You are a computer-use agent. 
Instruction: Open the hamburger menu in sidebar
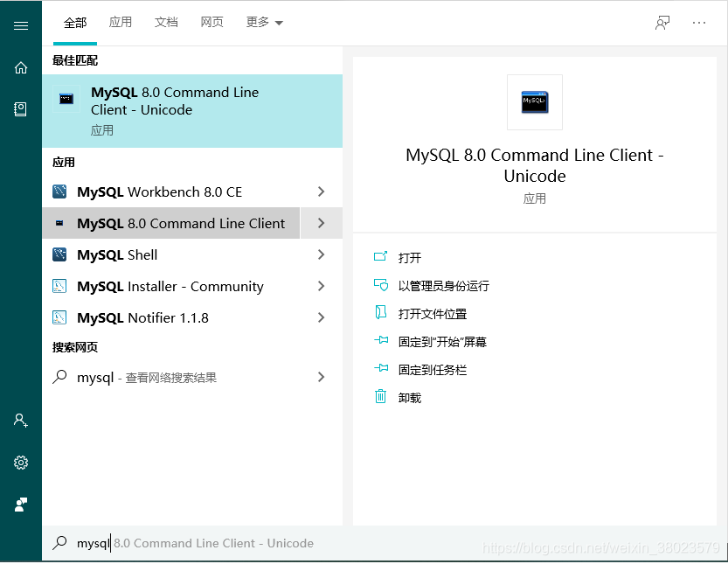(x=21, y=25)
